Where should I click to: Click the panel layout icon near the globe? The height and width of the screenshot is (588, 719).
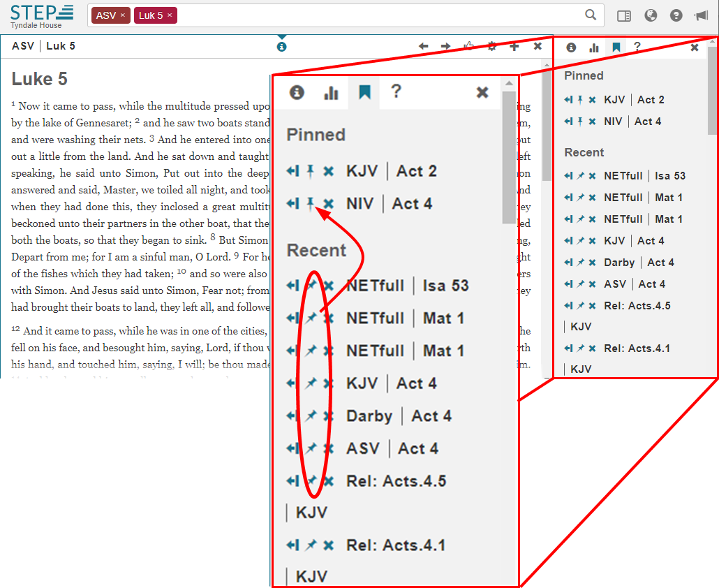coord(623,15)
